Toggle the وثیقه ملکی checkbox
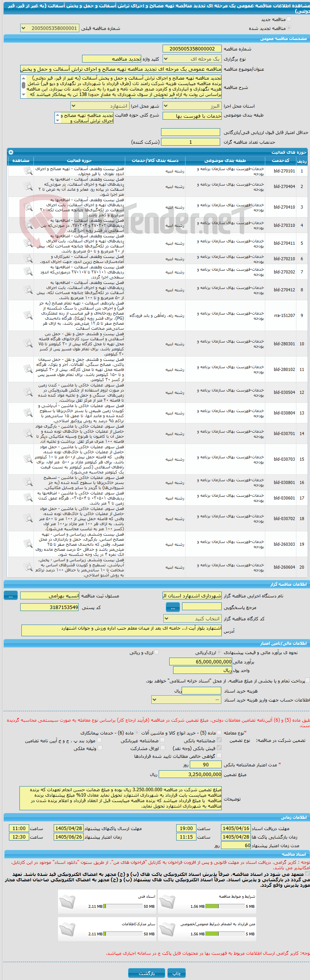 pyautogui.click(x=100, y=748)
